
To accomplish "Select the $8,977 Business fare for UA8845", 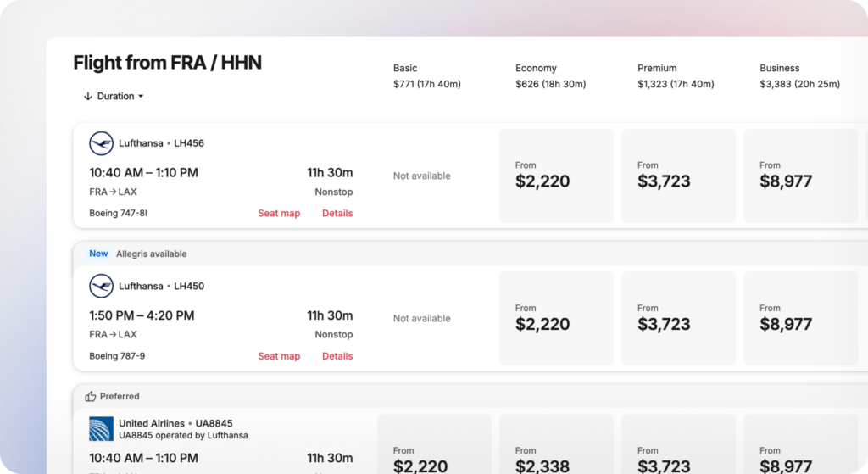I will pyautogui.click(x=800, y=444).
